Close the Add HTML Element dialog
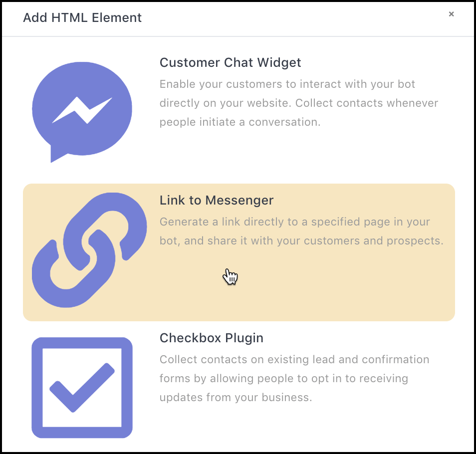The height and width of the screenshot is (454, 476). tap(451, 14)
